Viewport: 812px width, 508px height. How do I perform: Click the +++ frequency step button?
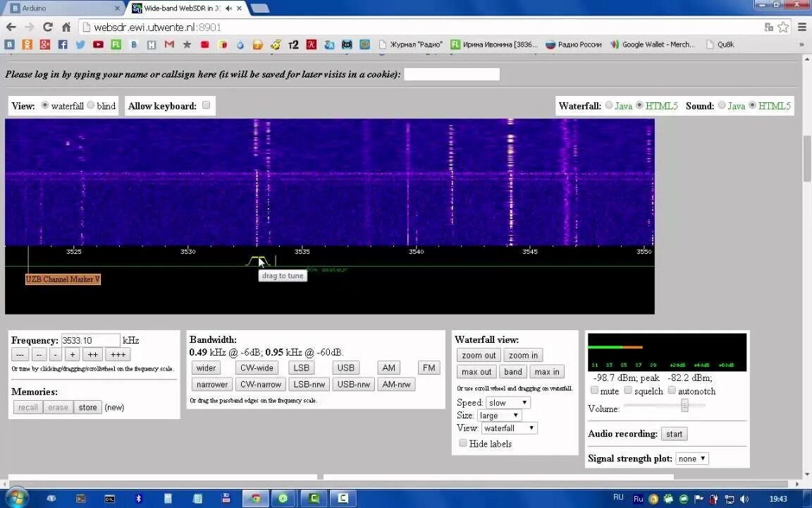[118, 355]
